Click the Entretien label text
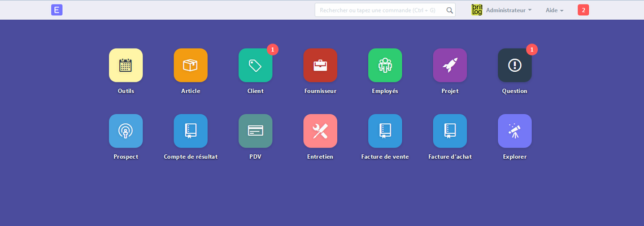Viewport: 644px width, 226px height. pyautogui.click(x=320, y=157)
